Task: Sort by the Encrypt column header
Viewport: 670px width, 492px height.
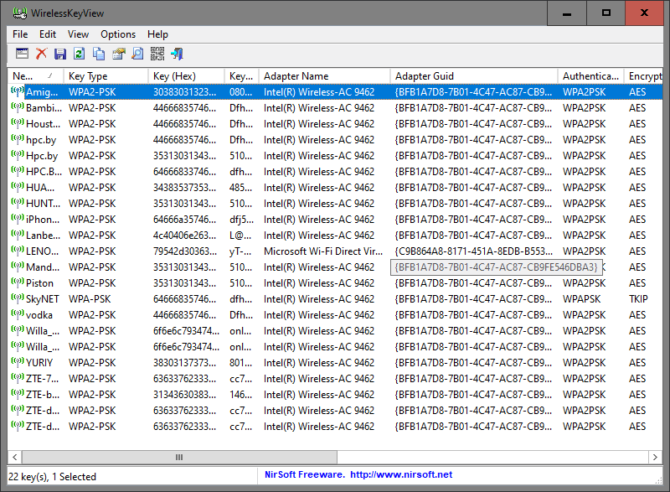Action: [x=643, y=76]
